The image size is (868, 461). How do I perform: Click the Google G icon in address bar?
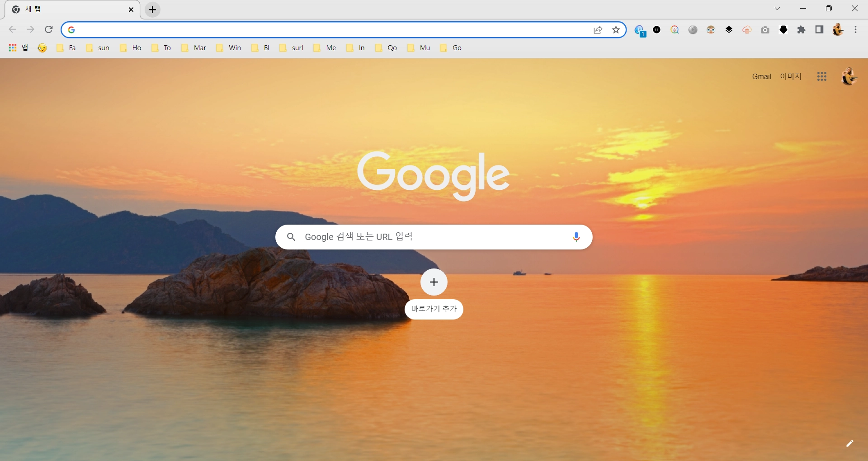71,30
